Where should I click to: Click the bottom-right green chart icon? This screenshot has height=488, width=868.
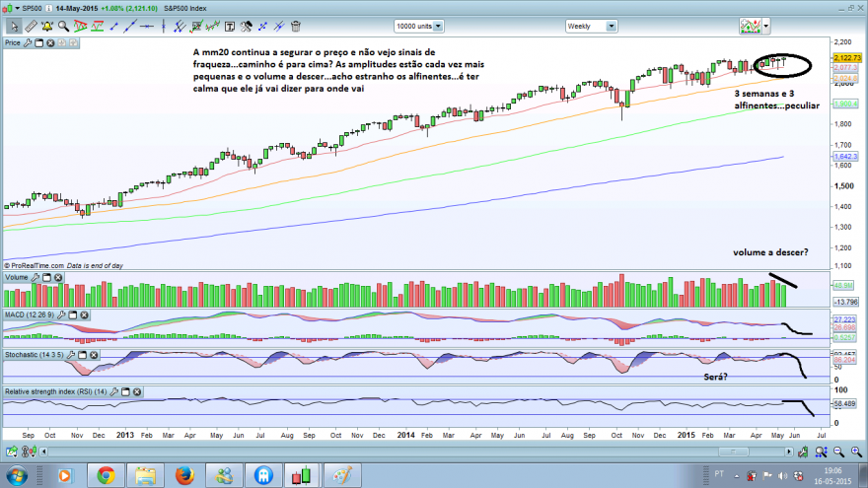(x=803, y=453)
